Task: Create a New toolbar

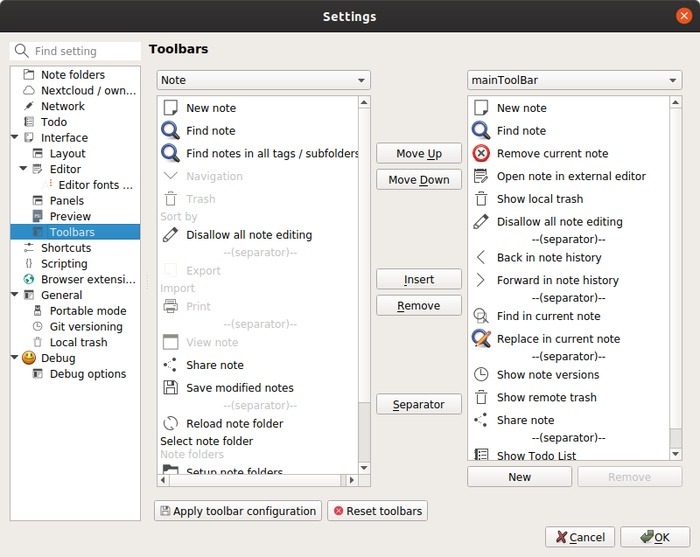Action: coord(519,477)
